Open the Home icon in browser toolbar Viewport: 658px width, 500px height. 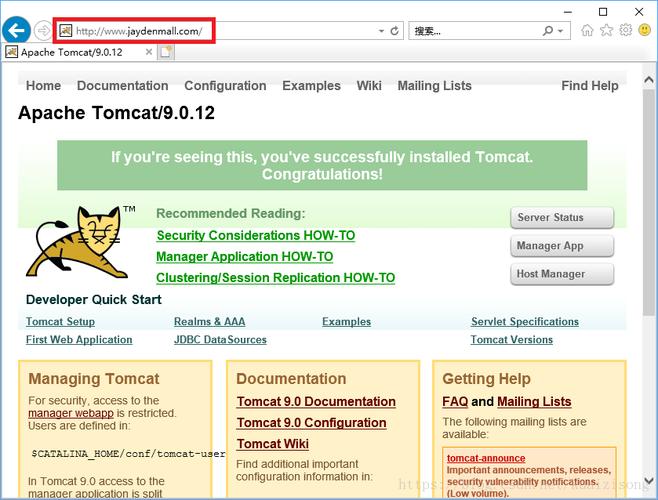(x=587, y=30)
